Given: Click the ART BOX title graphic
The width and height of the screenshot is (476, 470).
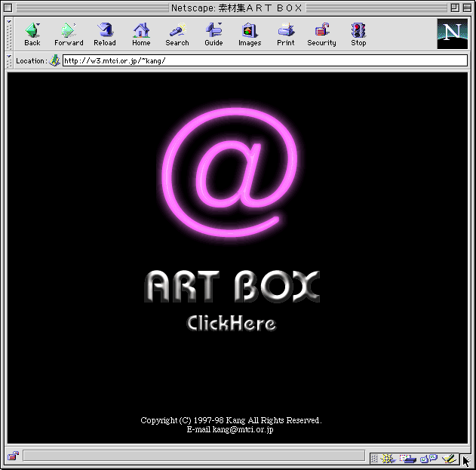Looking at the screenshot, I should click(232, 286).
